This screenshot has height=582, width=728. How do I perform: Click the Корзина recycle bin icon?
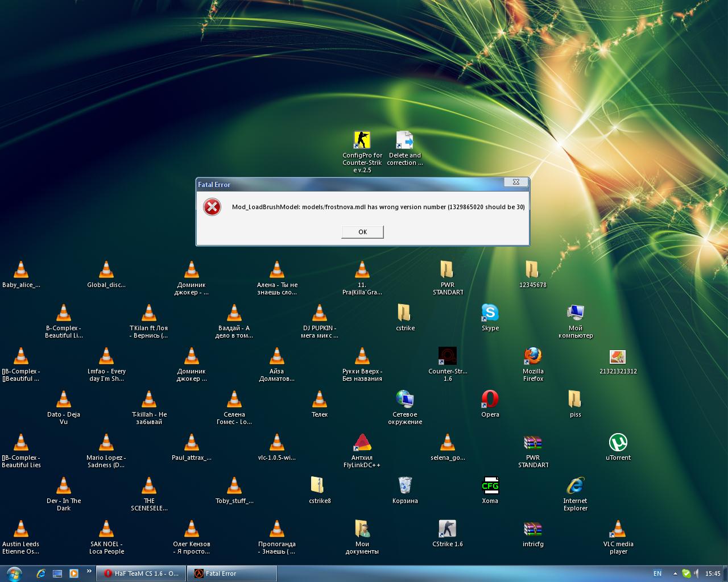click(404, 487)
